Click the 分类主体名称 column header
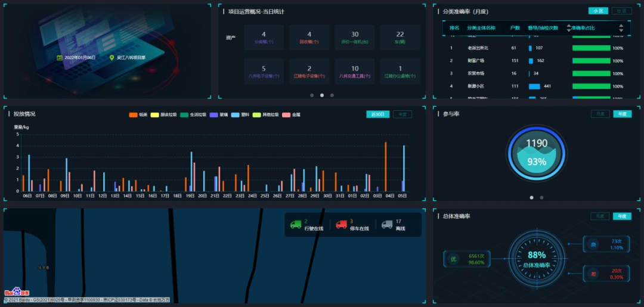The width and height of the screenshot is (644, 307). [x=481, y=28]
